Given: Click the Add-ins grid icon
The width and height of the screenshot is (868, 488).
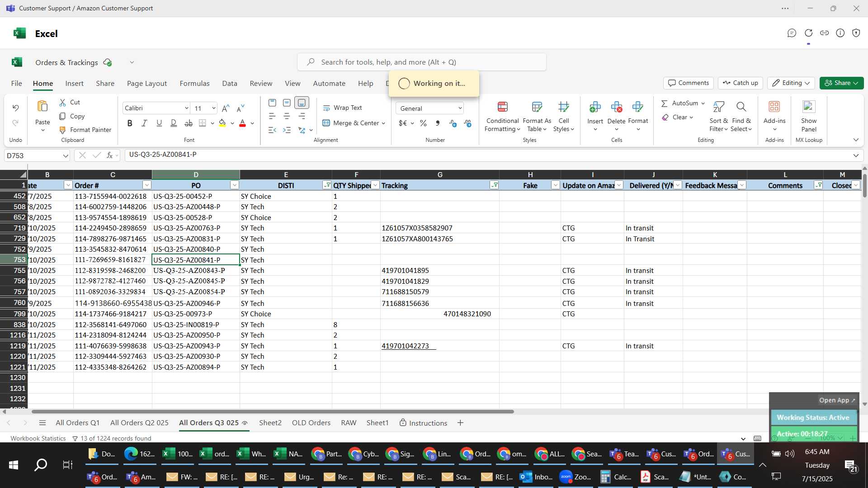Looking at the screenshot, I should click(x=774, y=107).
